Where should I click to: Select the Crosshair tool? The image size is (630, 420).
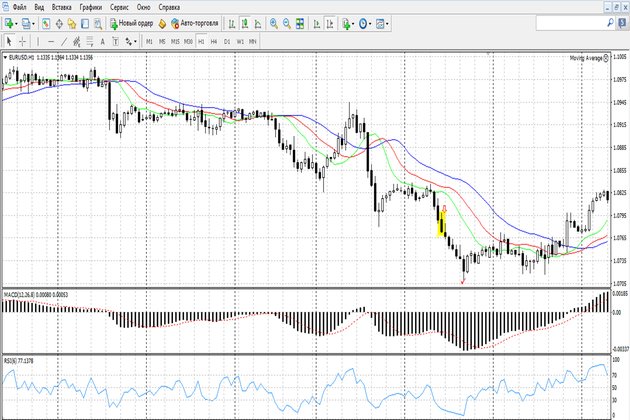point(22,41)
